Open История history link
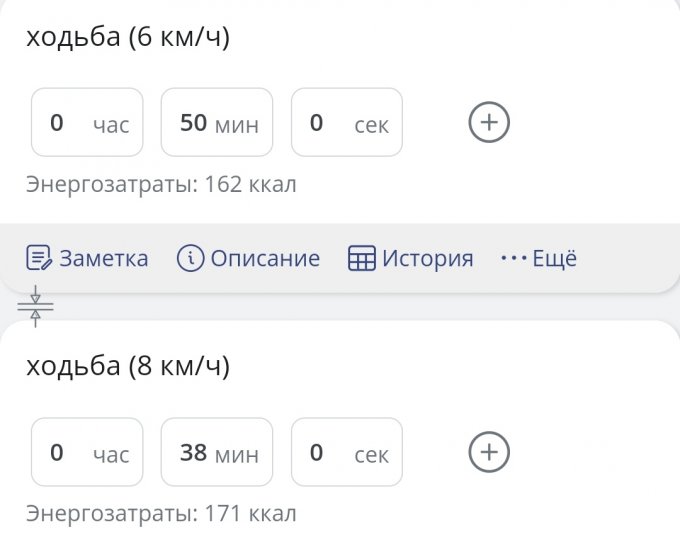The image size is (680, 542). 428,258
